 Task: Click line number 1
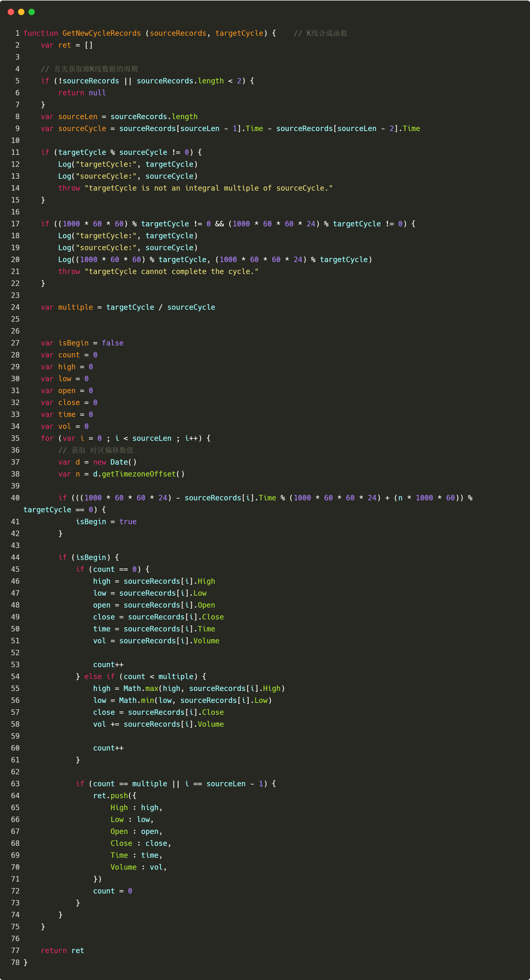pos(18,33)
